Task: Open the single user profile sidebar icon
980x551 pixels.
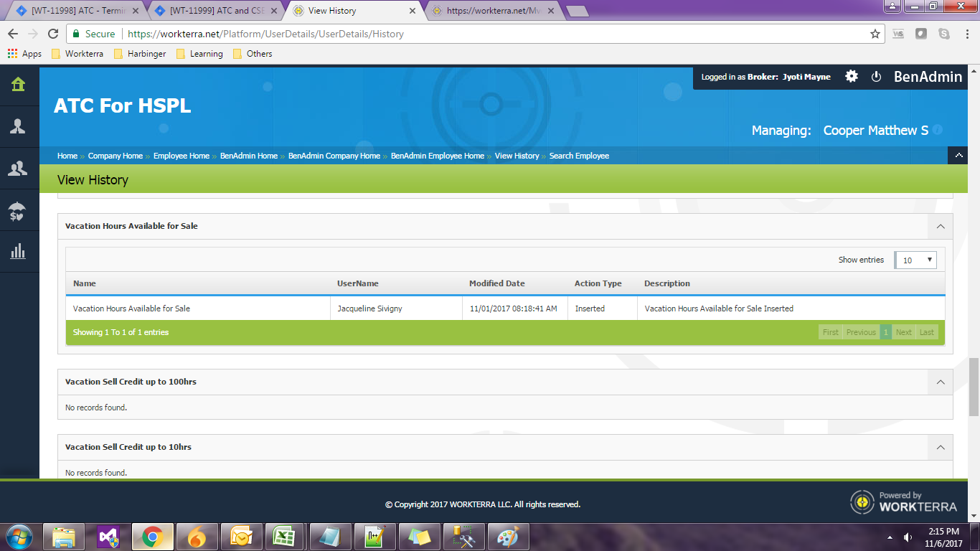Action: tap(18, 127)
